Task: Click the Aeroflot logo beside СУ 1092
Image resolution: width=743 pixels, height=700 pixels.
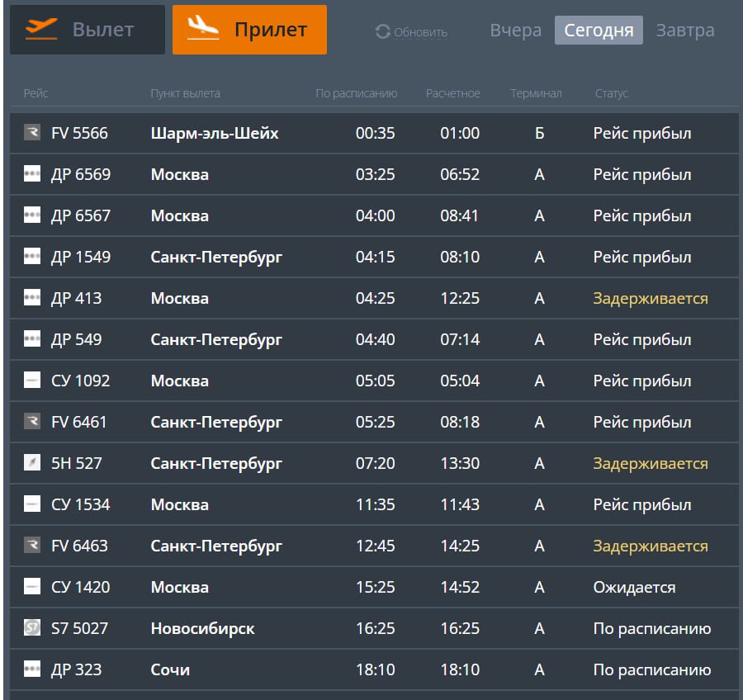Action: 32,381
